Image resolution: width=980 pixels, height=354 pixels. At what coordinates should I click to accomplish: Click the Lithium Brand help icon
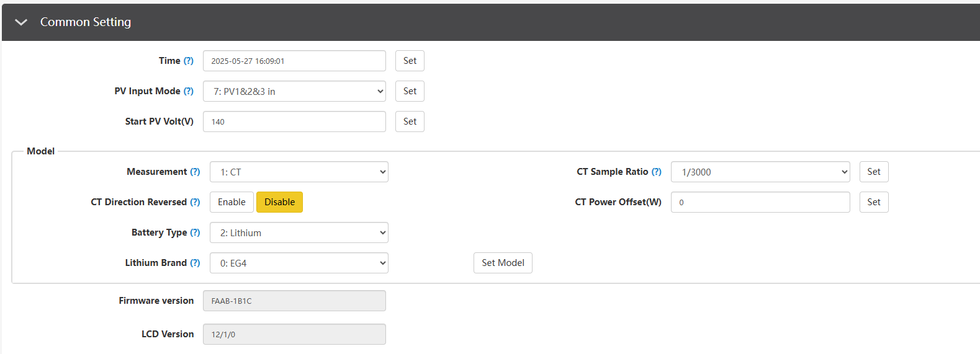pyautogui.click(x=195, y=263)
